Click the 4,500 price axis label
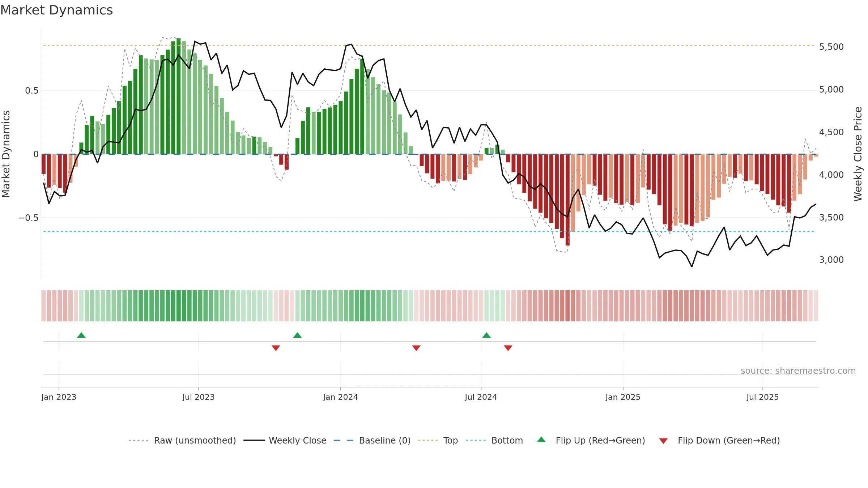Image resolution: width=868 pixels, height=488 pixels. pyautogui.click(x=831, y=132)
